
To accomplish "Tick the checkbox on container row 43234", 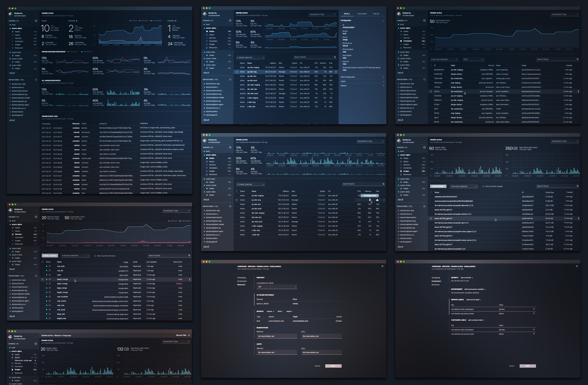I will click(x=431, y=91).
